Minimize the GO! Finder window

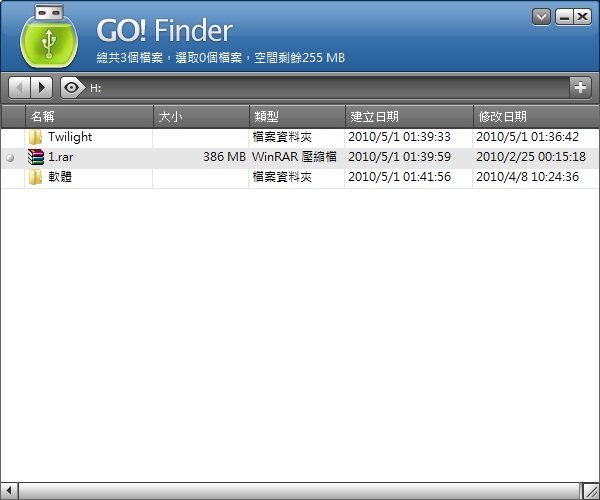point(564,17)
